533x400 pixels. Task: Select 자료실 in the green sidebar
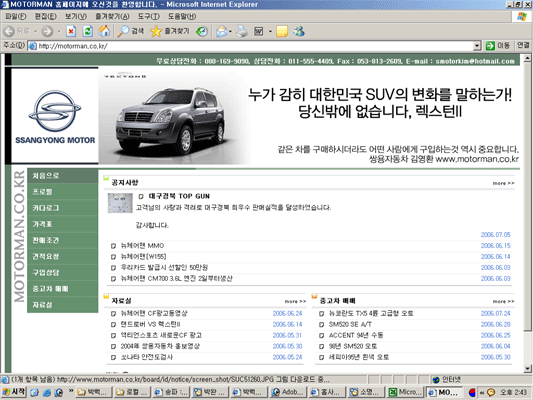click(63, 305)
